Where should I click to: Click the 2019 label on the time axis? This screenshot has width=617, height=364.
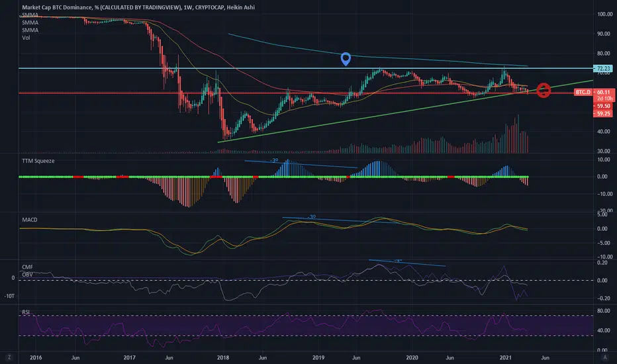coord(318,357)
